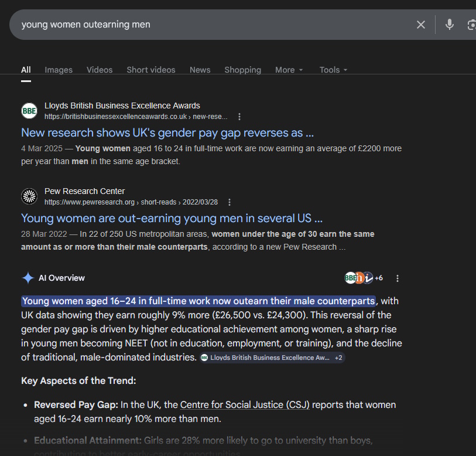This screenshot has width=476, height=456.
Task: Click Lloyds British Business Excellence source chip
Action: tap(272, 358)
